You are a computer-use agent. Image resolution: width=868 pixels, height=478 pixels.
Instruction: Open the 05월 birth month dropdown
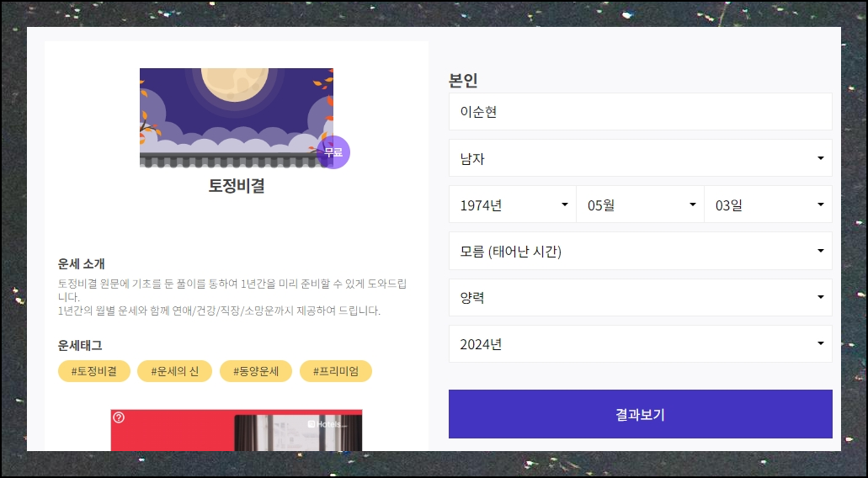[x=641, y=204]
